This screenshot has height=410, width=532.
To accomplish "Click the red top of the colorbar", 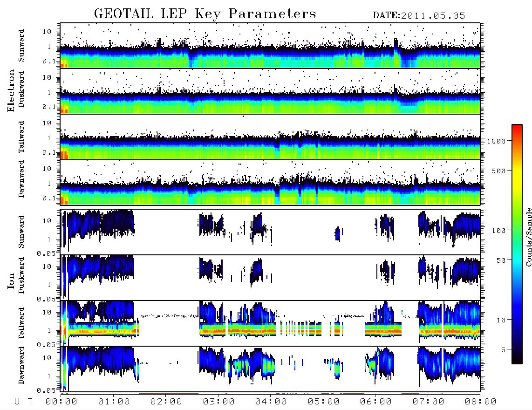I will pyautogui.click(x=517, y=129).
